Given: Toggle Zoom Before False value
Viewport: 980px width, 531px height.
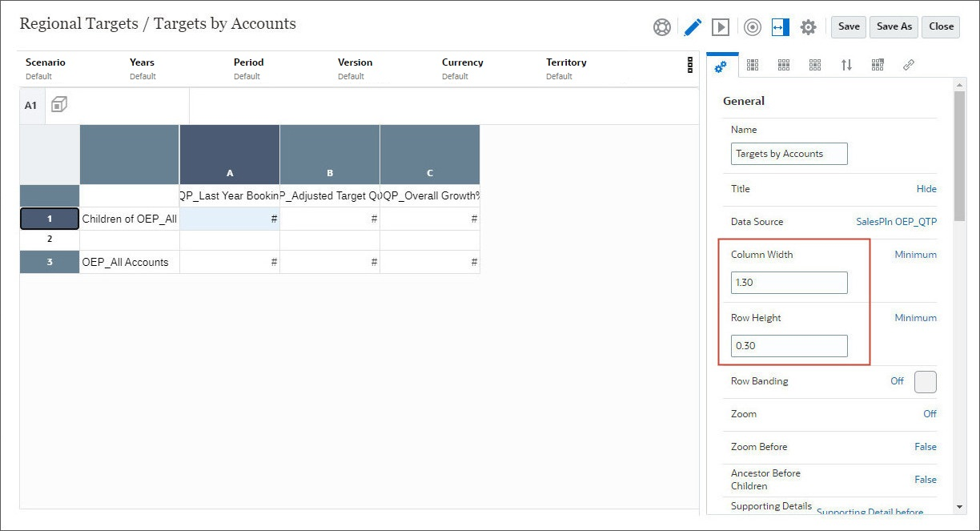Looking at the screenshot, I should (x=926, y=447).
